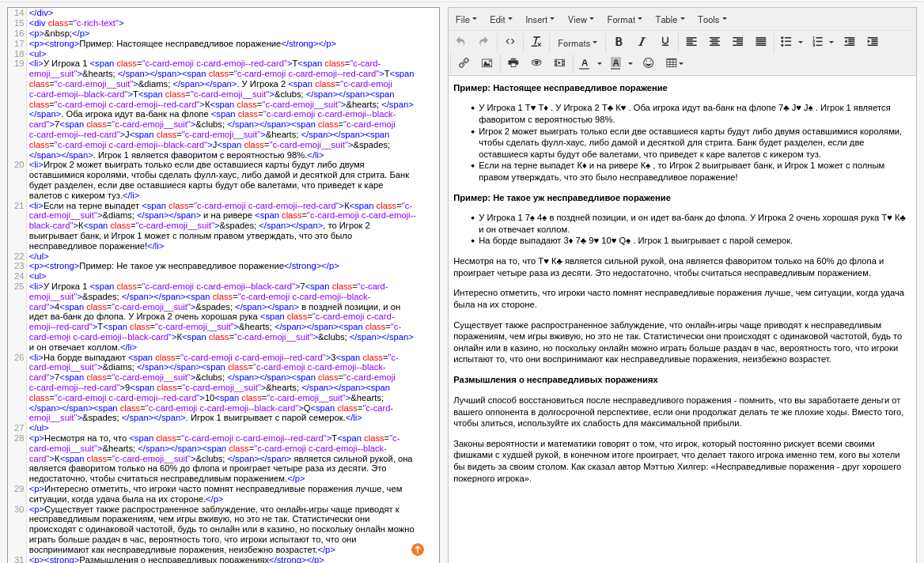Print the document using printer icon
The width and height of the screenshot is (924, 563).
pos(513,63)
